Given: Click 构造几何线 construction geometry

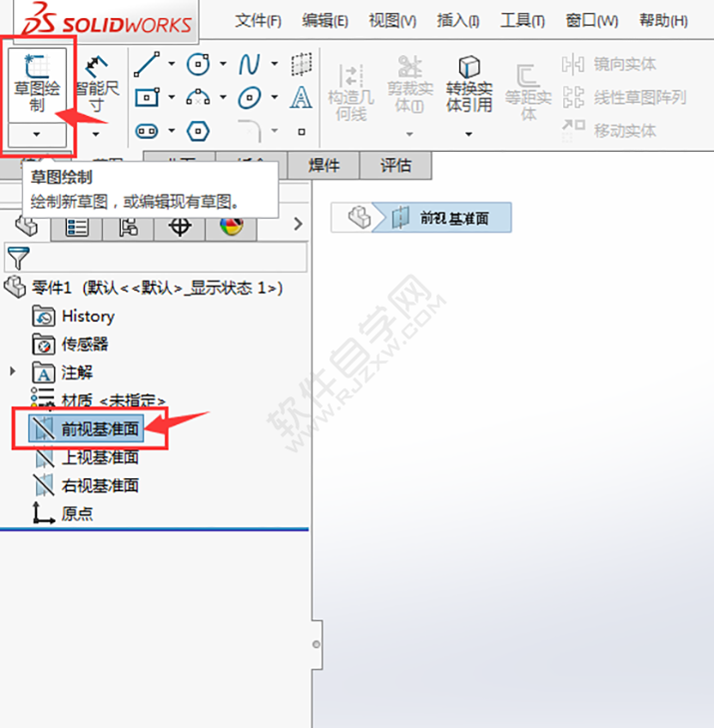Looking at the screenshot, I should [351, 93].
